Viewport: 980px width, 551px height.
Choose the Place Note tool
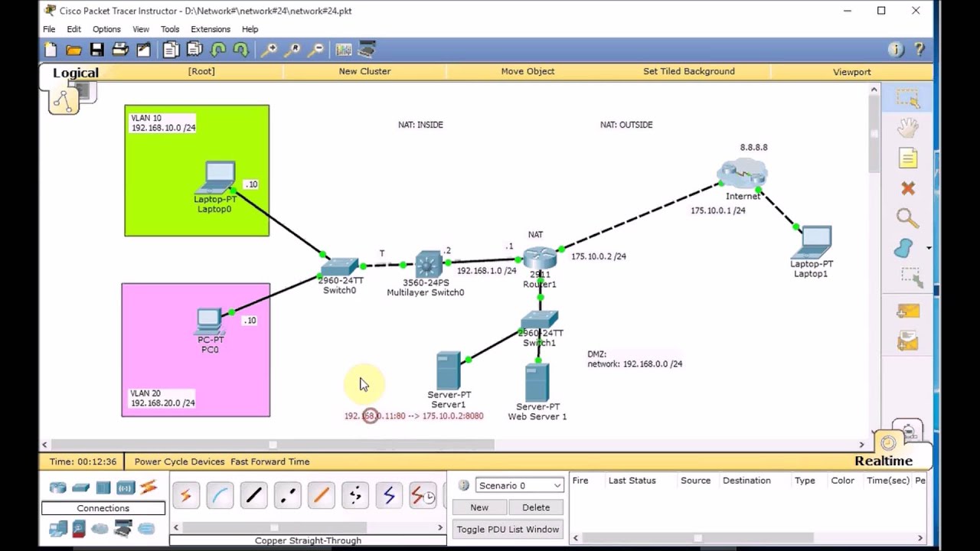click(908, 158)
